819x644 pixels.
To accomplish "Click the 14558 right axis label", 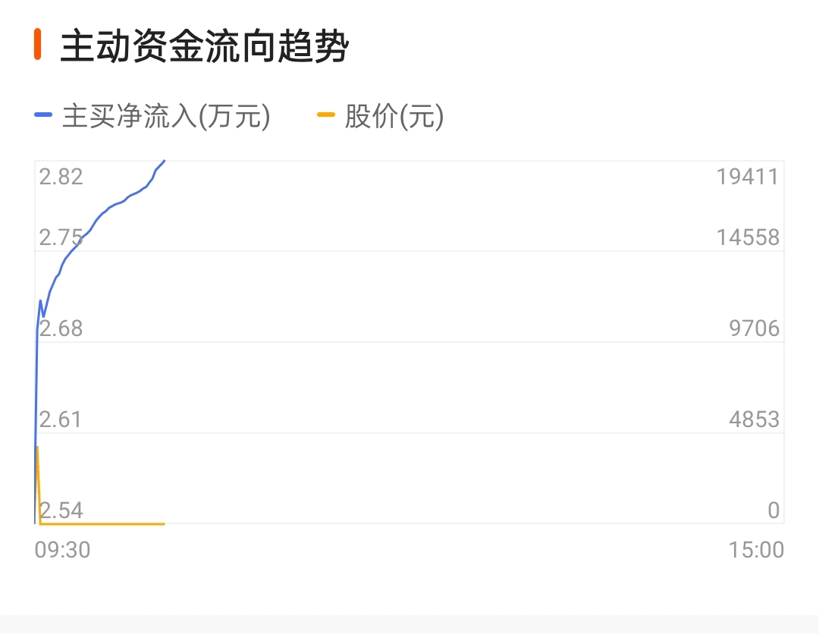I will [x=748, y=237].
